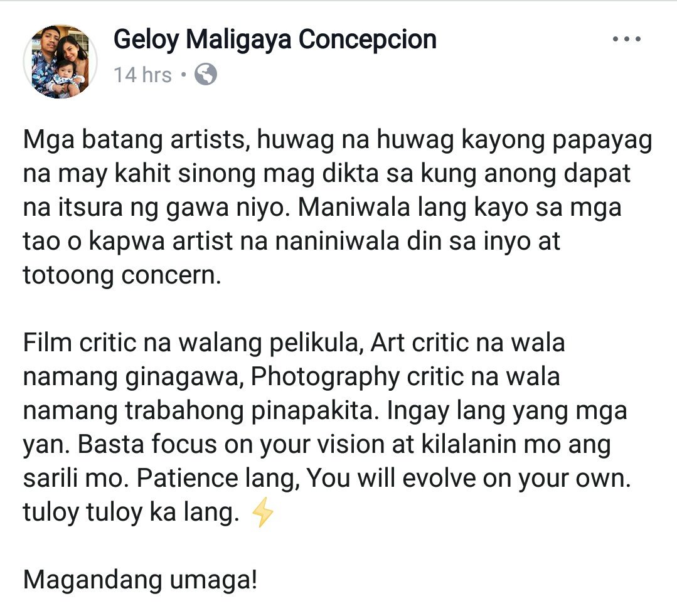677x616 pixels.
Task: Click the phrase "Ingay lang yang mga"
Action: pyautogui.click(x=507, y=411)
